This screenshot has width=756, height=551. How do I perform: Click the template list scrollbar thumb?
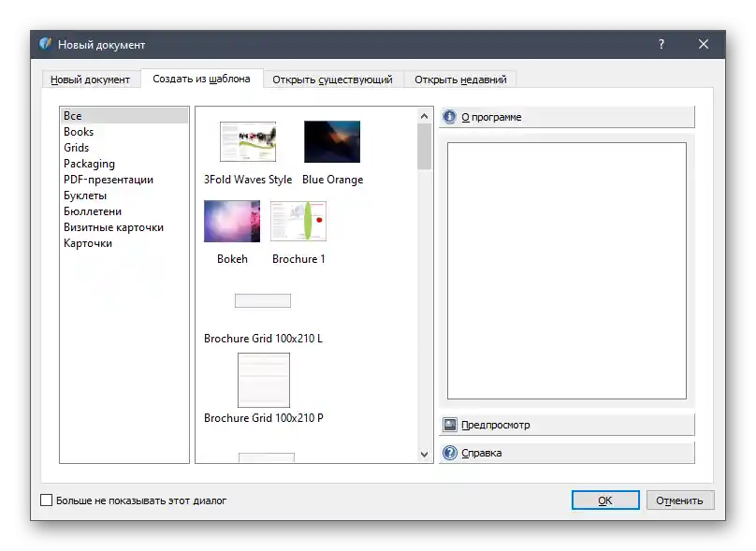pyautogui.click(x=424, y=147)
